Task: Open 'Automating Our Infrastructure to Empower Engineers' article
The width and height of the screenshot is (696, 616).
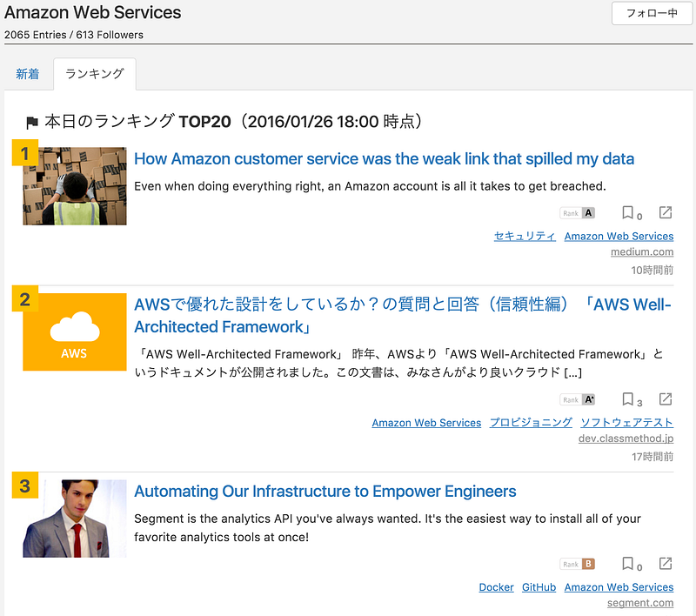Action: click(325, 492)
